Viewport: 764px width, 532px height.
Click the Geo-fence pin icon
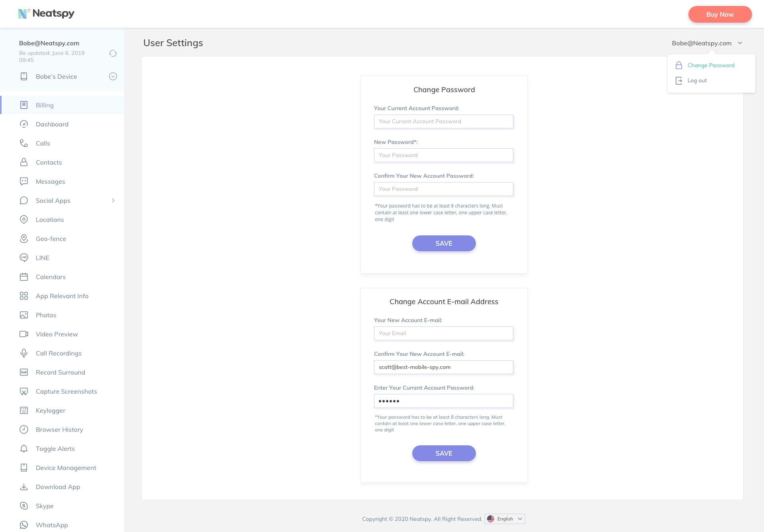click(24, 239)
